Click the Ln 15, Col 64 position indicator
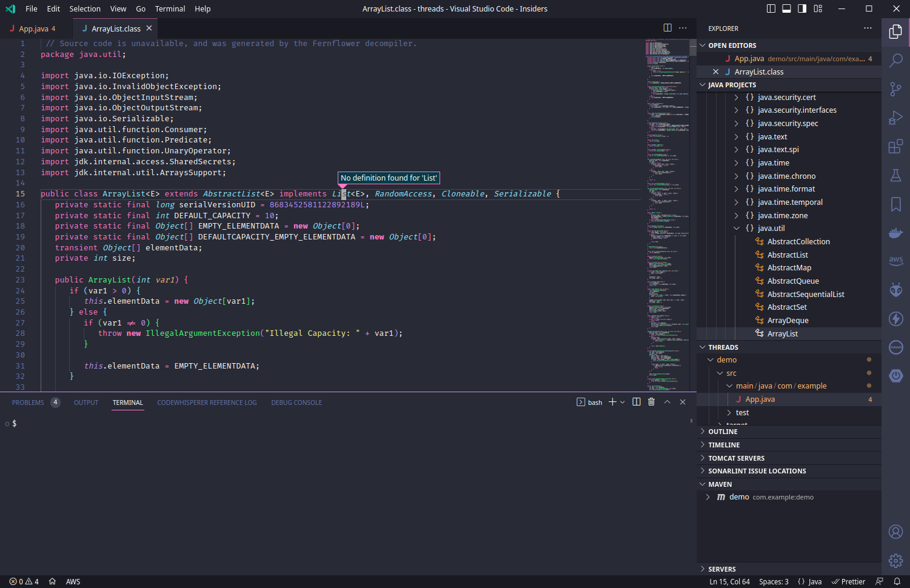910x588 pixels. [729, 581]
